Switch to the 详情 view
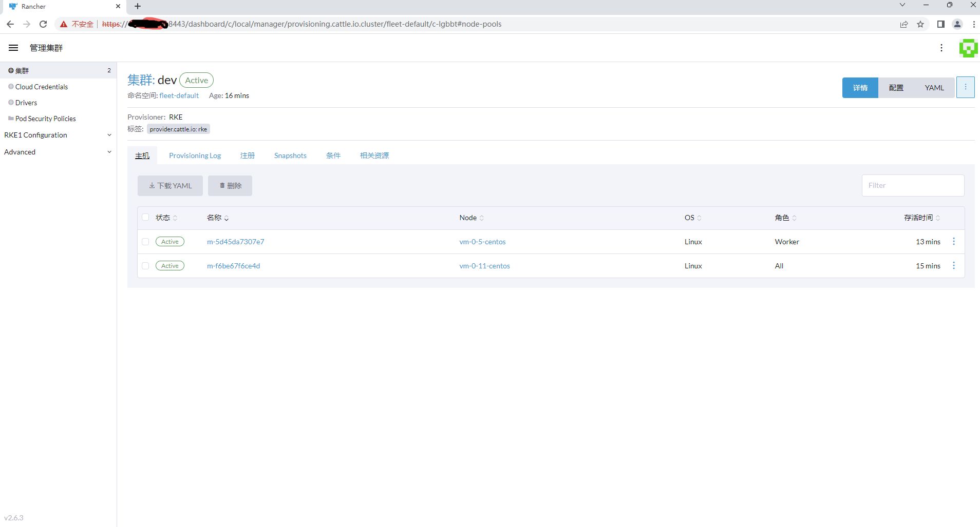The image size is (980, 527). [x=860, y=88]
